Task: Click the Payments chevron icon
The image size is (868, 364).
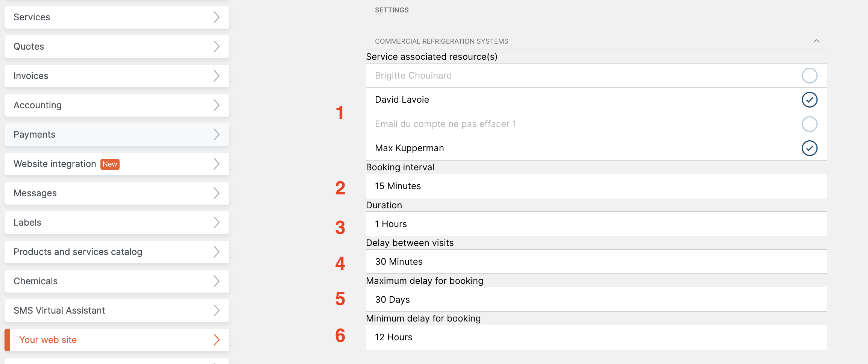Action: tap(217, 134)
